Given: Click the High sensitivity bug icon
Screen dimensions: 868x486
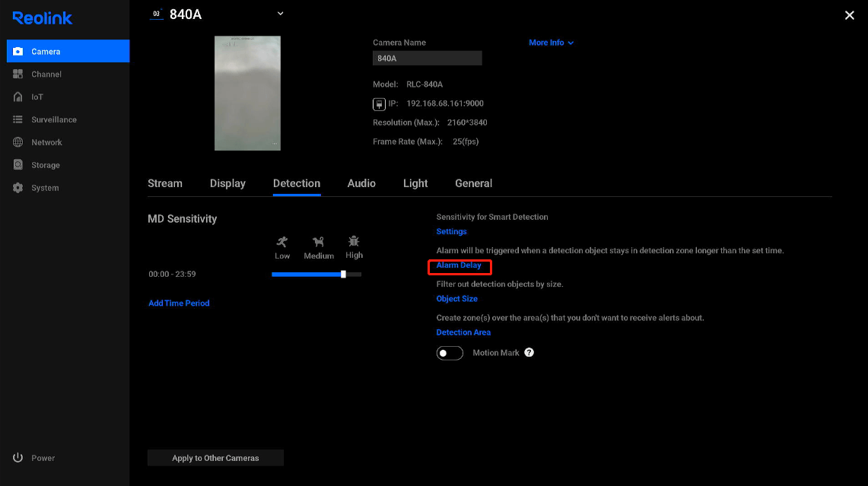Looking at the screenshot, I should 354,241.
